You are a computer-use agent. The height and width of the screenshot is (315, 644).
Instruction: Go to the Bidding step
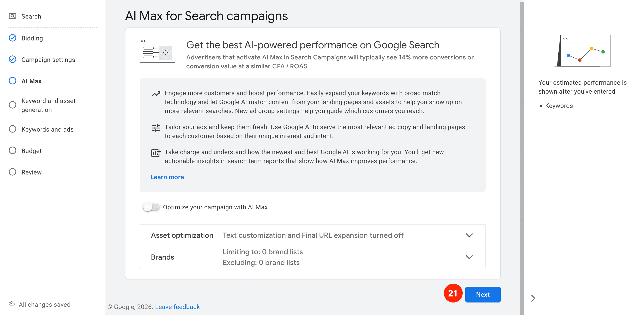(32, 38)
